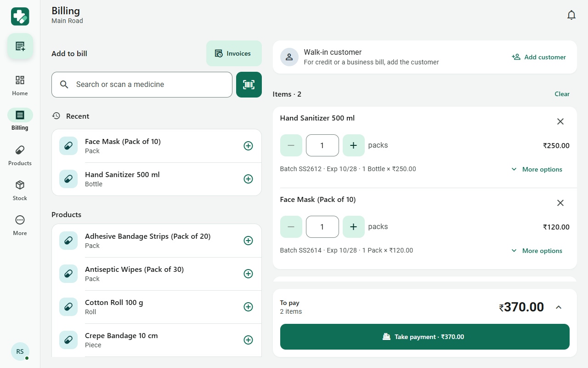
Task: Click the RS user avatar
Action: 20,351
